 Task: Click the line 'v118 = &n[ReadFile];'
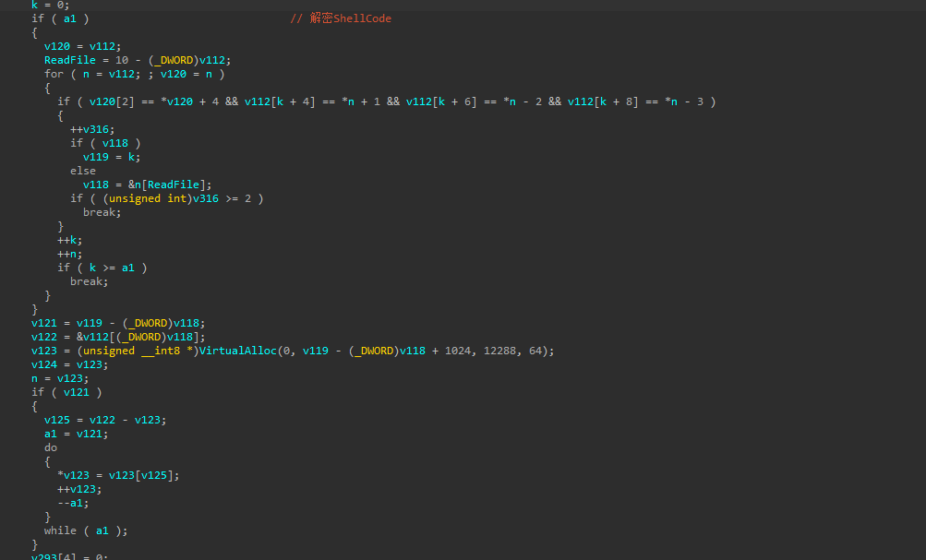click(148, 185)
